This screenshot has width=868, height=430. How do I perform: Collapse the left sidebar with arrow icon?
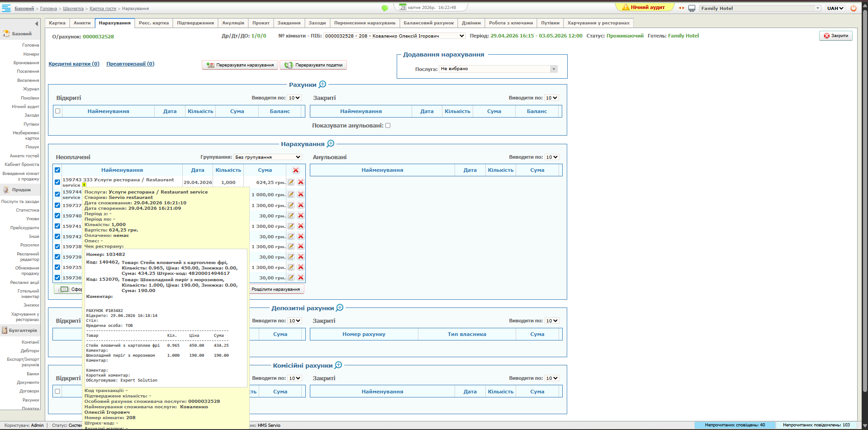(37, 24)
